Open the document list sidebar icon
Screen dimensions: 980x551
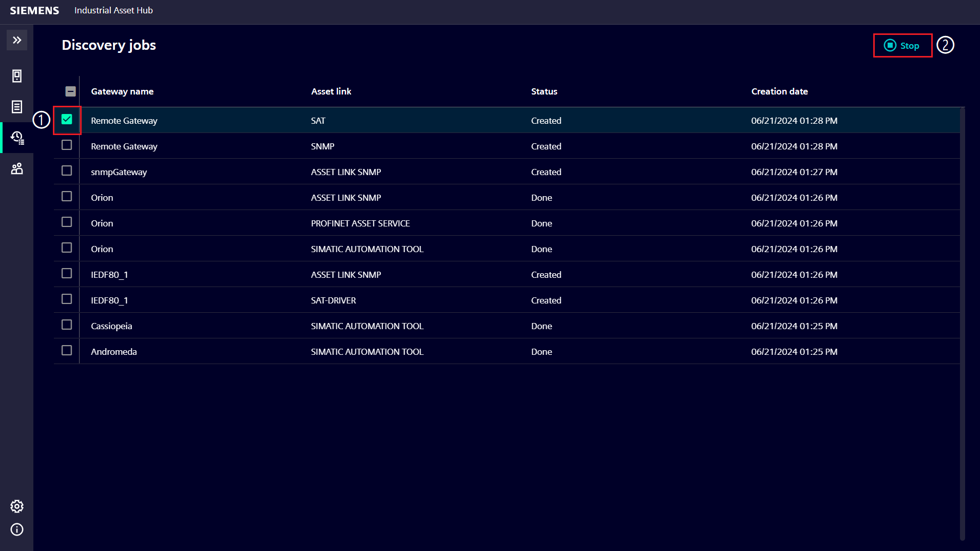17,107
